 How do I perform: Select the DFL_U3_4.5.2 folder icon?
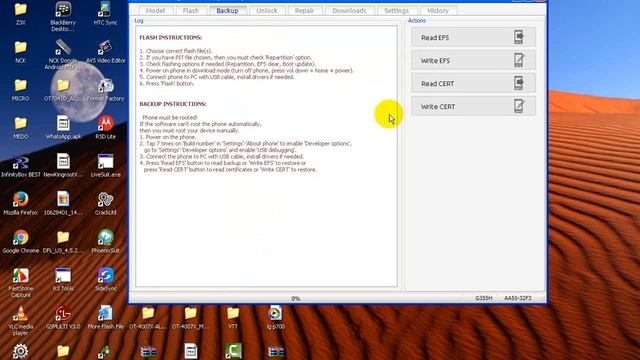[x=63, y=242]
